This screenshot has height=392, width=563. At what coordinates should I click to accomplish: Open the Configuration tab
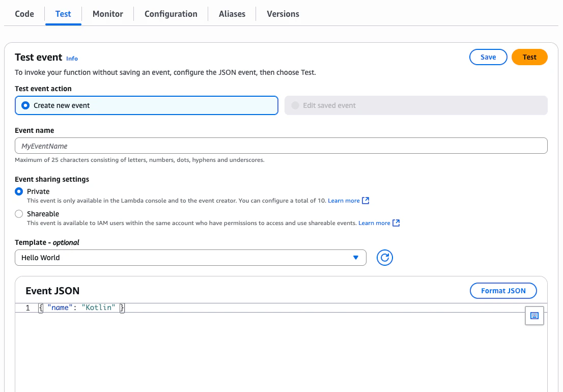click(x=171, y=14)
